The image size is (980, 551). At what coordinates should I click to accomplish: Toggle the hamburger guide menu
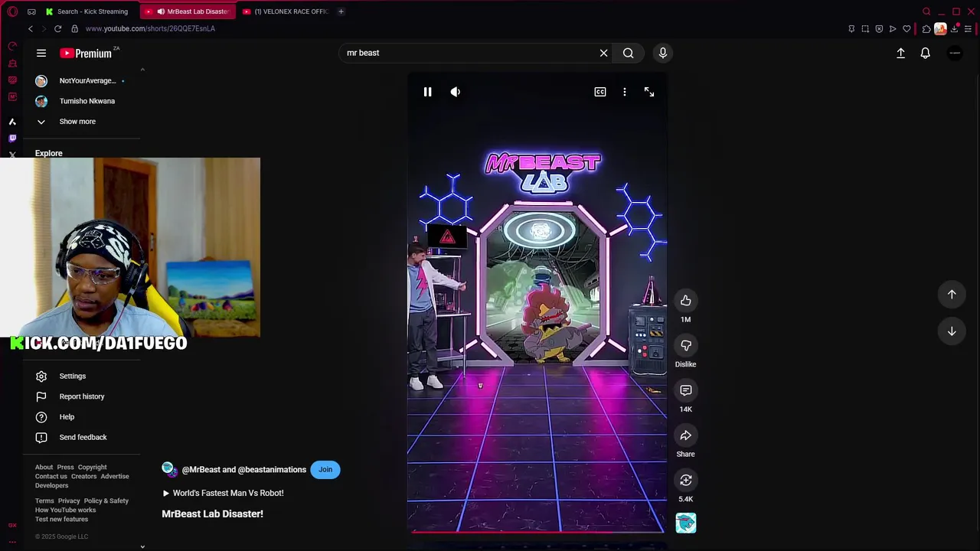pyautogui.click(x=41, y=53)
